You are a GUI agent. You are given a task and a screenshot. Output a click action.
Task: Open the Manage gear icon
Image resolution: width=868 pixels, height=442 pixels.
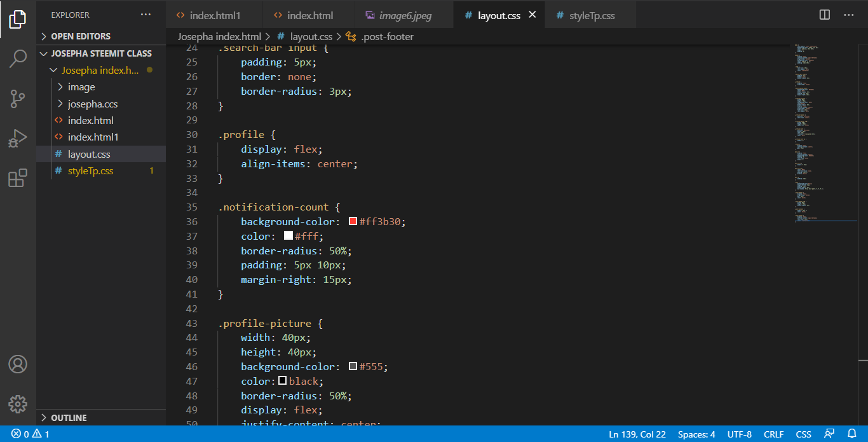tap(18, 403)
